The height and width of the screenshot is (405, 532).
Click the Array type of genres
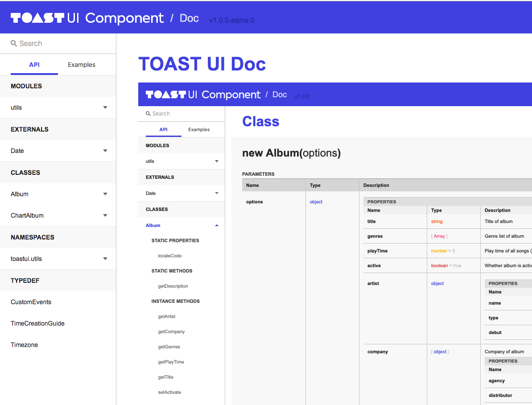(x=439, y=236)
